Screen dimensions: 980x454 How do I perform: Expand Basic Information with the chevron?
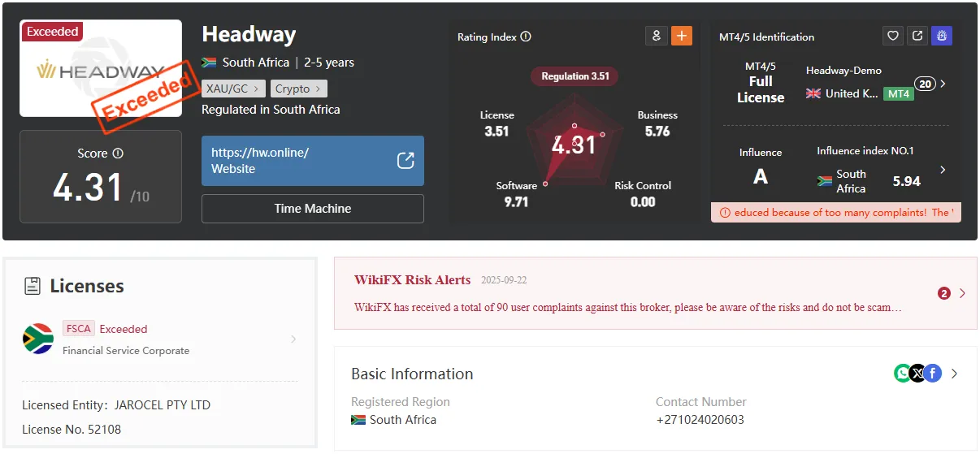click(x=955, y=374)
